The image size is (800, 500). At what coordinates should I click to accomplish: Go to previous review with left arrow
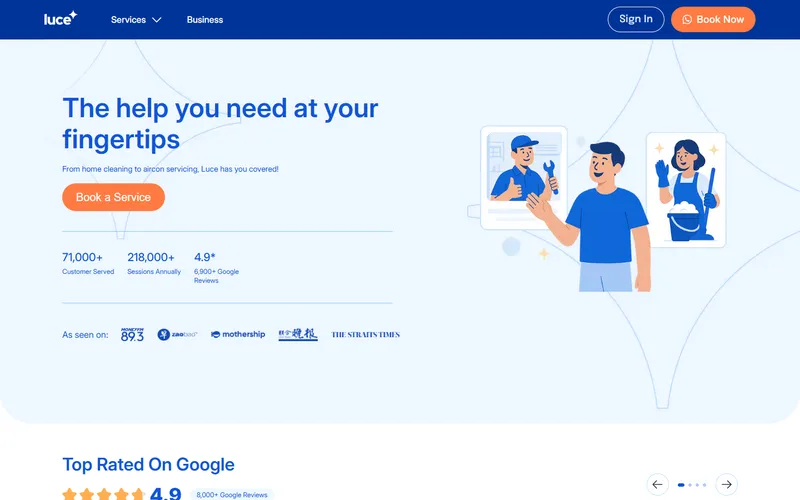(657, 484)
